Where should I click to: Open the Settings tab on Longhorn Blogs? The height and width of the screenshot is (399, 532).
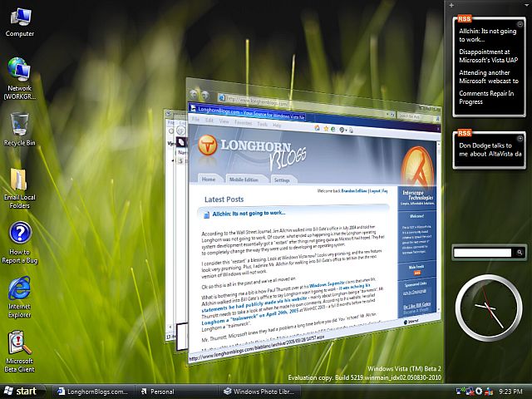(x=283, y=180)
